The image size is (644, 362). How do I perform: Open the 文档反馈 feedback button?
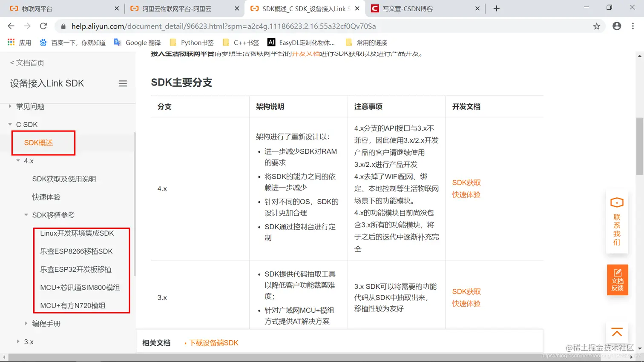pyautogui.click(x=617, y=279)
